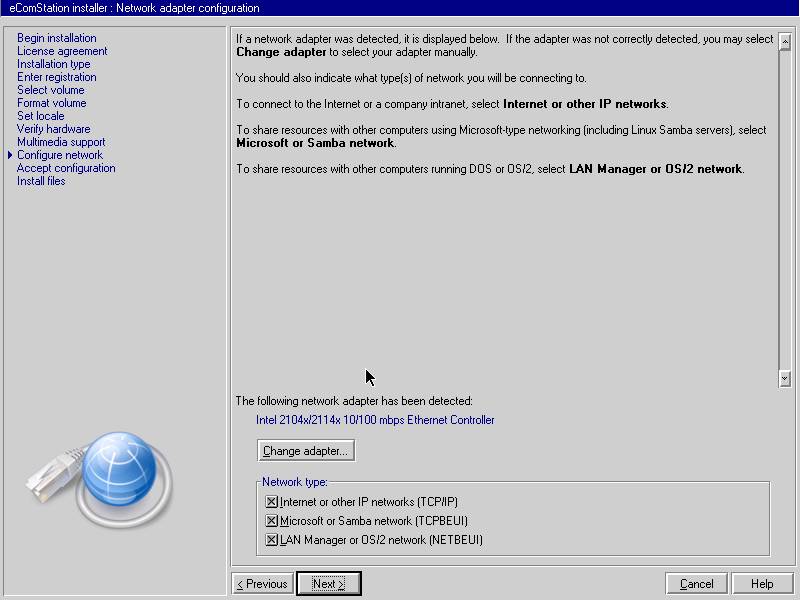Select Installation type in the step list
Viewport: 800px width, 600px height.
tap(53, 64)
